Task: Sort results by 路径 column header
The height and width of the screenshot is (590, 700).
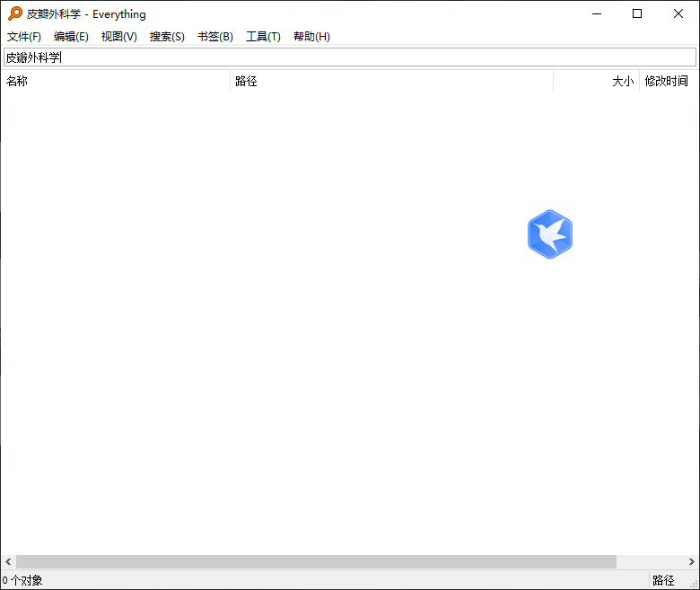Action: click(392, 81)
